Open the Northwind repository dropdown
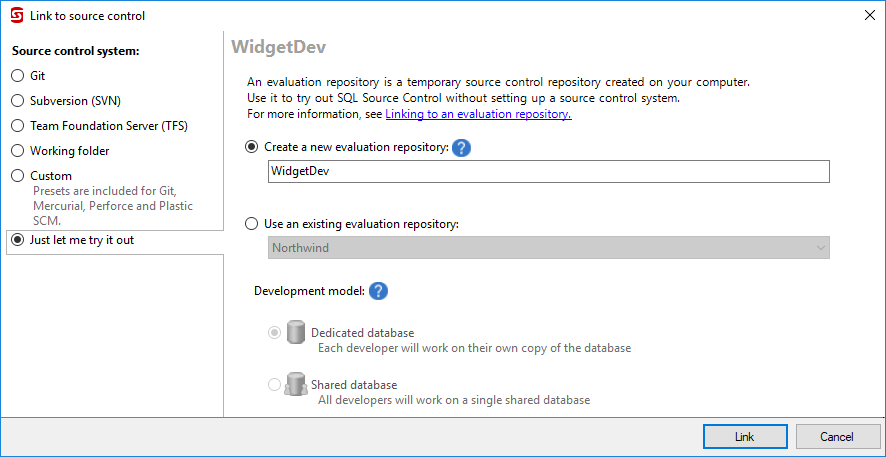Viewport: 886px width, 457px height. [549, 248]
